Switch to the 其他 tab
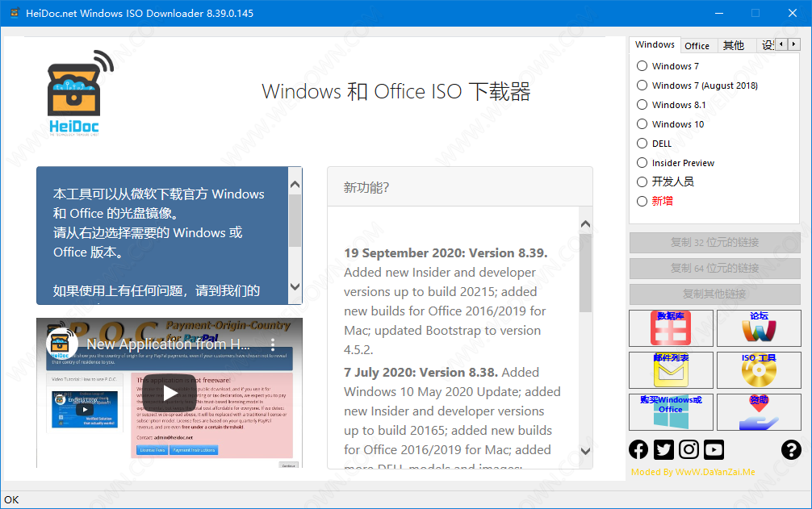Viewport: 812px width, 509px height. click(733, 46)
